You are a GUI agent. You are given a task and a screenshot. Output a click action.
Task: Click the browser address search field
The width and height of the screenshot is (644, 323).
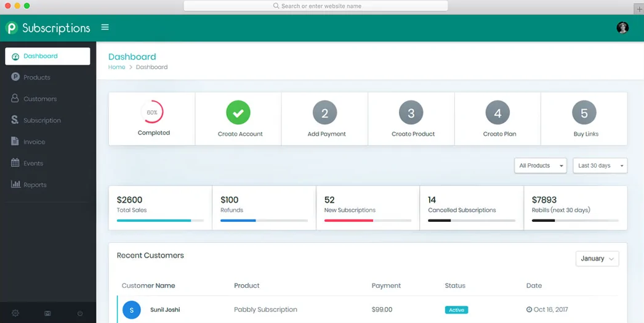point(315,6)
